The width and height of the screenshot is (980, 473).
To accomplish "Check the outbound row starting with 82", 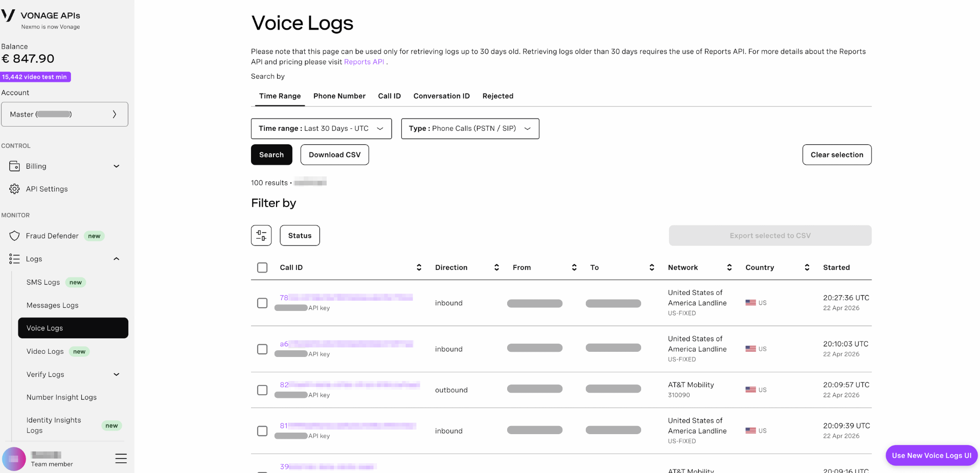I will (262, 390).
